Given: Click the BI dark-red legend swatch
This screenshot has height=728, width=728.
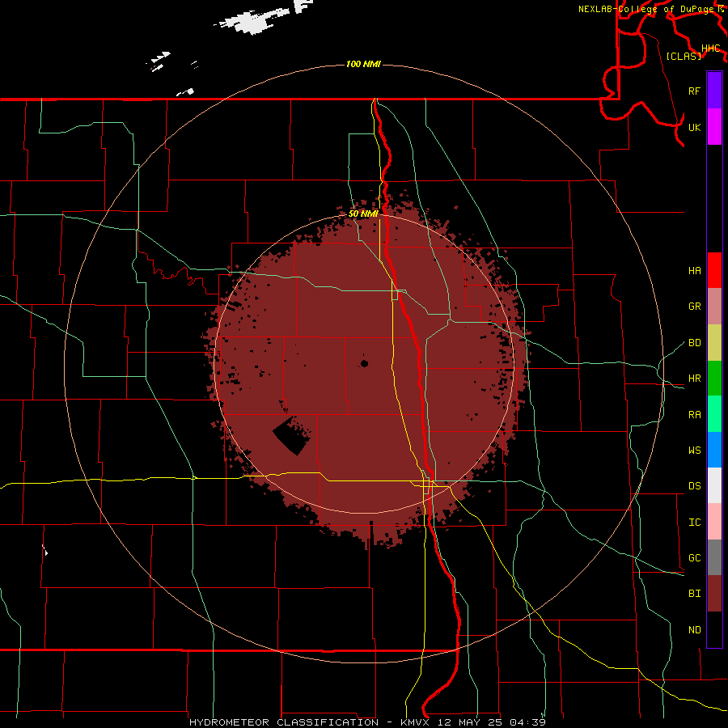Looking at the screenshot, I should click(x=714, y=594).
